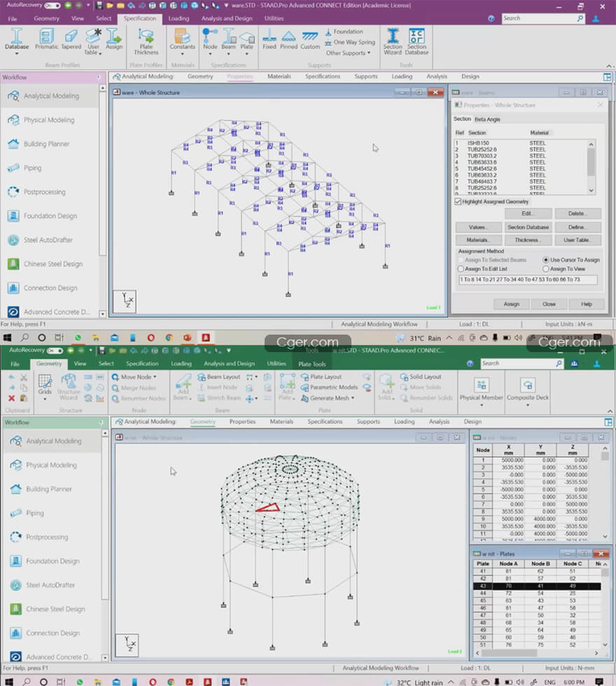Click the edit list input field in Properties

coord(528,279)
